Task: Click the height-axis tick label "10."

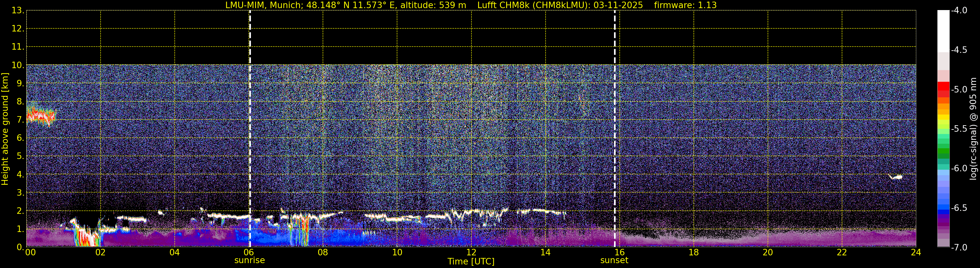Action: tap(18, 65)
